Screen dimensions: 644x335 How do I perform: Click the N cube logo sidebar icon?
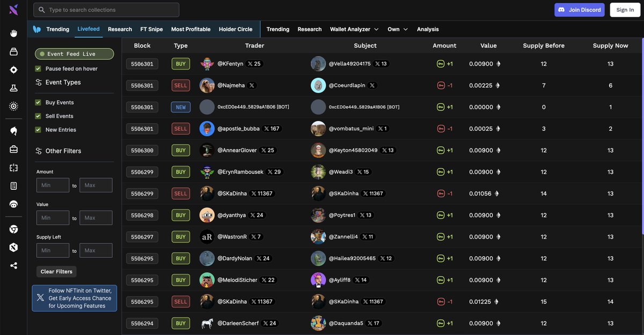[13, 247]
